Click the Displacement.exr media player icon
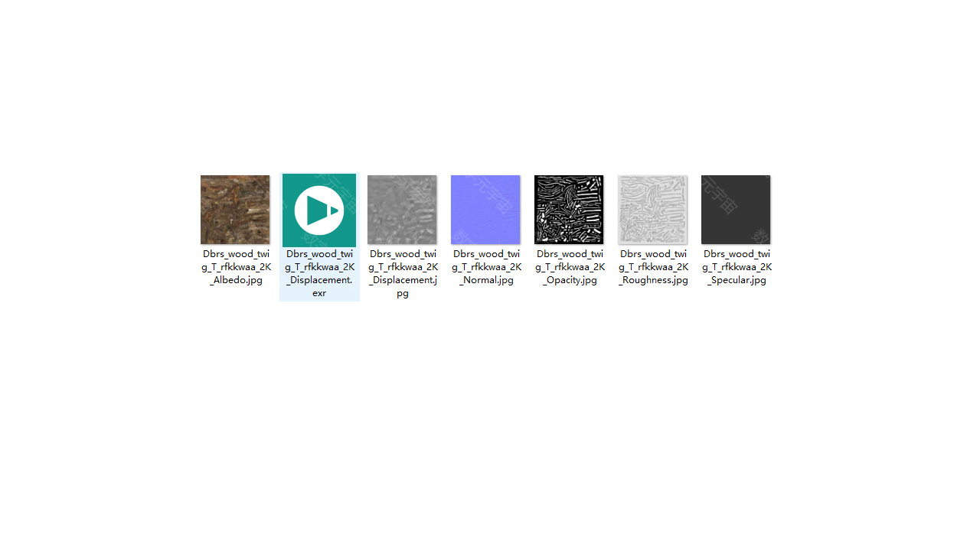The height and width of the screenshot is (551, 980). (319, 210)
